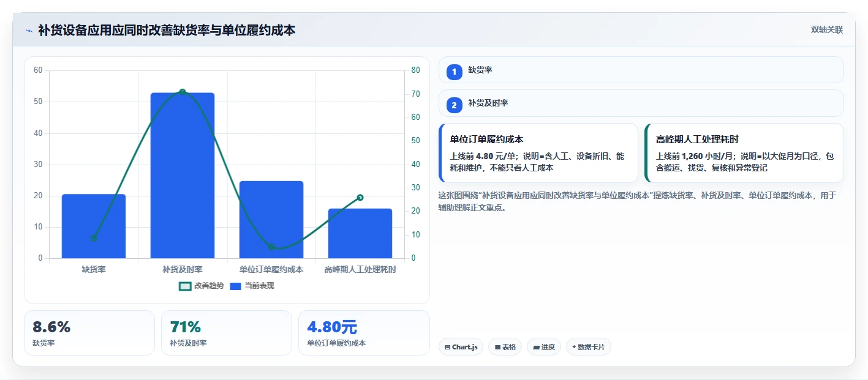This screenshot has width=868, height=380.
Task: Click the 缺货率 blue bar
Action: (x=94, y=226)
